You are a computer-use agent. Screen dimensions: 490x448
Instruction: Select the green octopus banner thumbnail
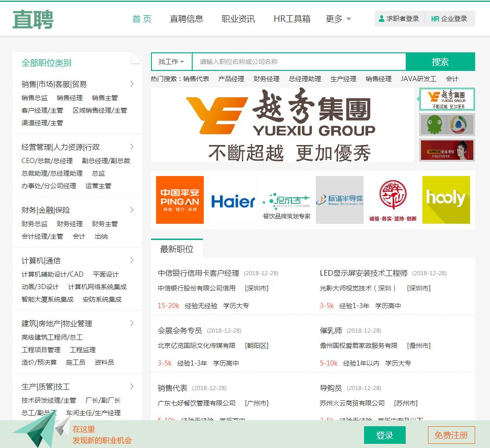447,125
